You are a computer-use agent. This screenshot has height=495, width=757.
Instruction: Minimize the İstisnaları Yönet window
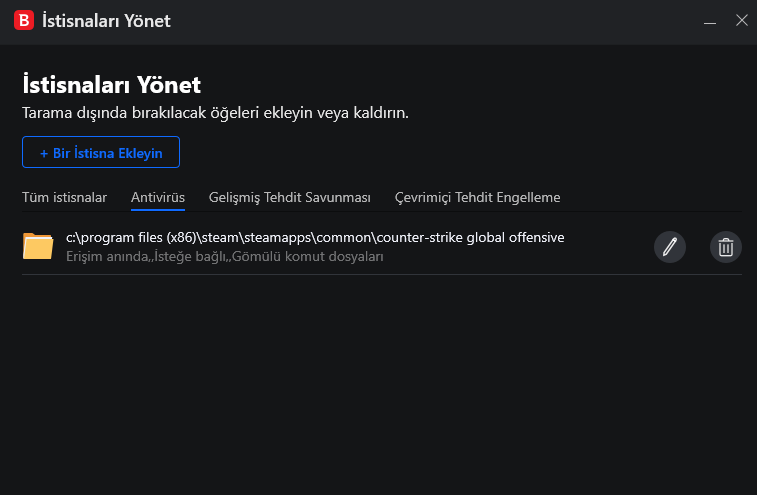pyautogui.click(x=710, y=21)
